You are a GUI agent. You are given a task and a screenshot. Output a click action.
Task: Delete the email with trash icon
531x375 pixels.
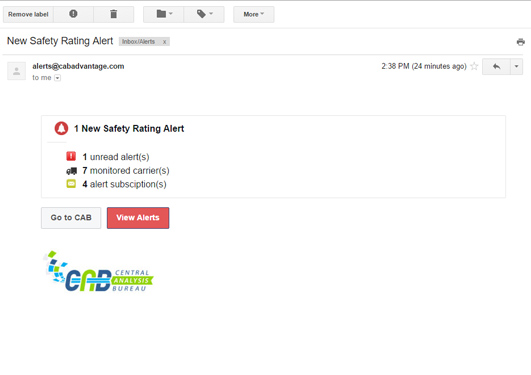(x=113, y=14)
